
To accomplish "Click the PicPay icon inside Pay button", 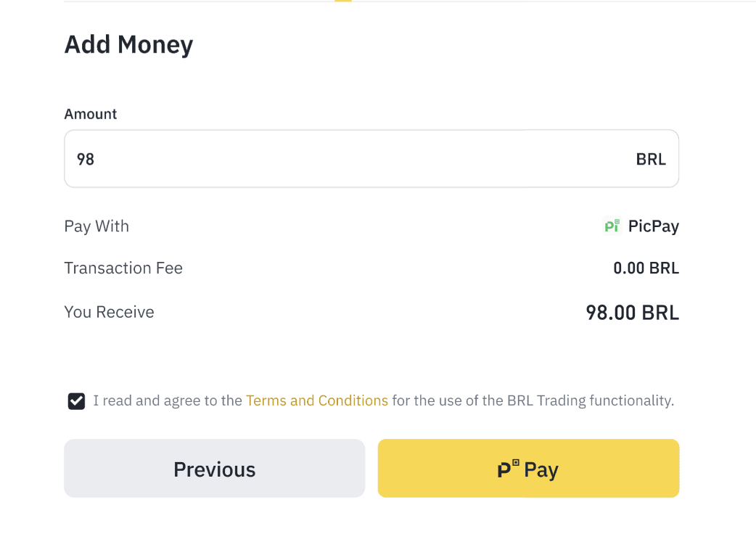I will [x=508, y=469].
